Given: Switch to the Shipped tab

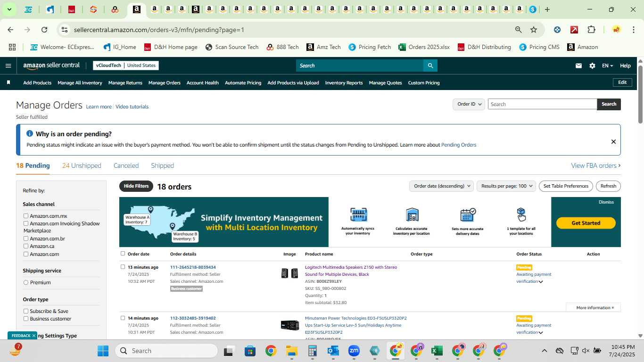Looking at the screenshot, I should click(x=162, y=165).
